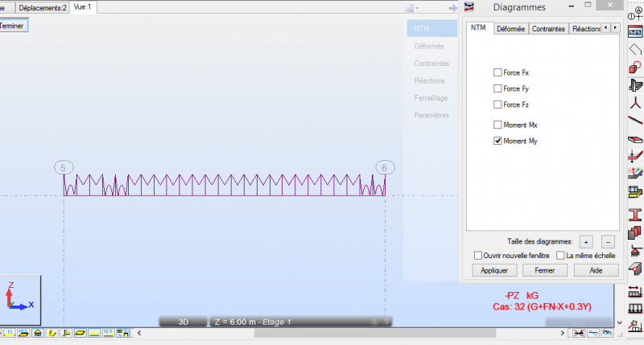Click horizontal scrollbar left arrow
Image resolution: width=644 pixels, height=345 pixels.
139,333
